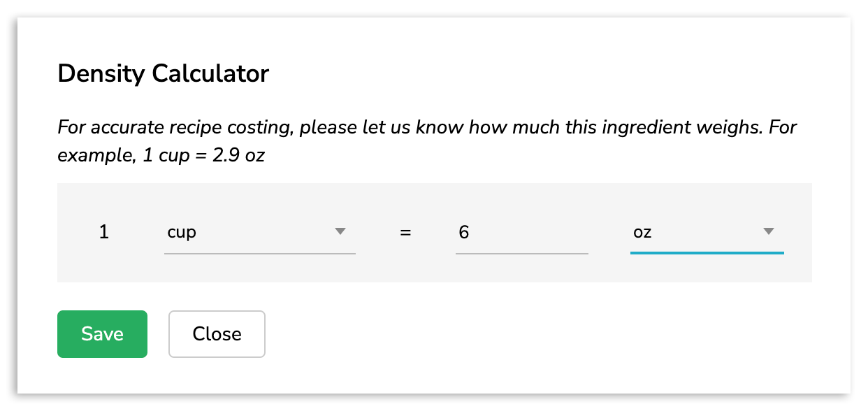Click the example text "1 cup = 2.9 oz"

click(x=203, y=155)
